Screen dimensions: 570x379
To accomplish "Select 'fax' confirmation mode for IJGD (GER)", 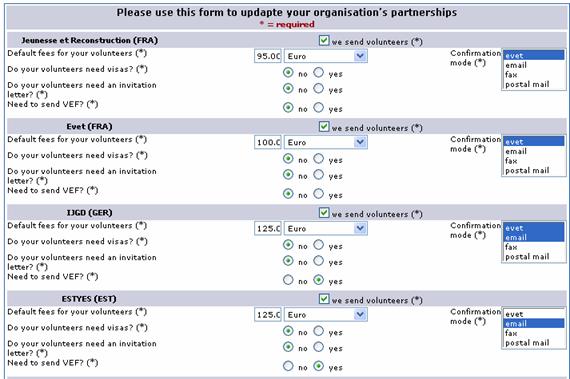I will [x=534, y=247].
